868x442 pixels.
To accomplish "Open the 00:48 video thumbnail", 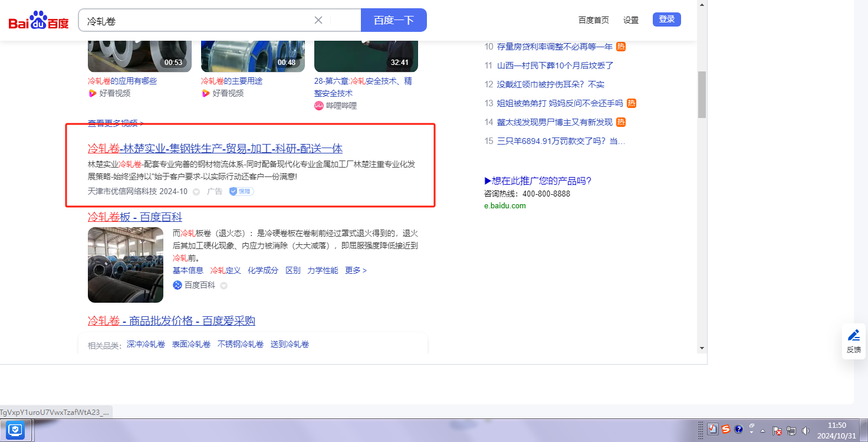I will point(253,56).
